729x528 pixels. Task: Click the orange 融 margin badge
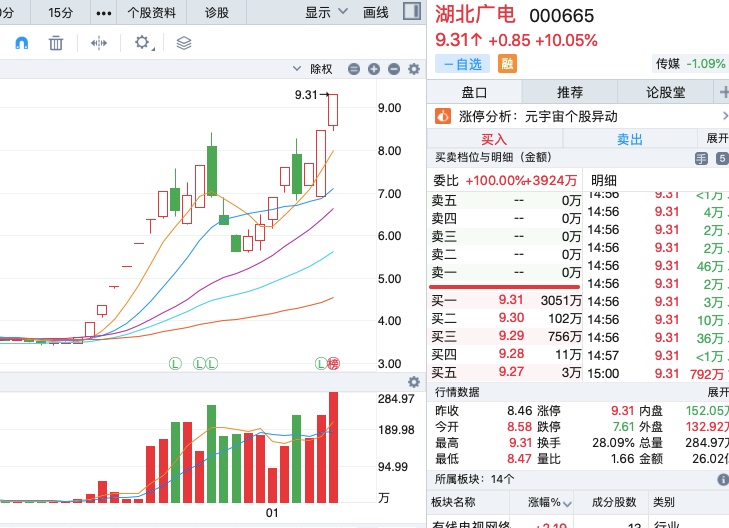point(507,64)
